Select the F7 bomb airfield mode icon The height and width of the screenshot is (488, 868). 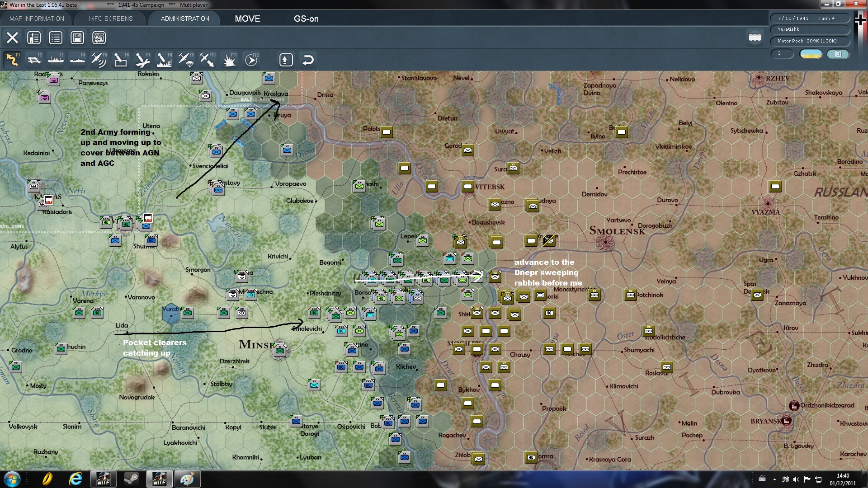[142, 60]
